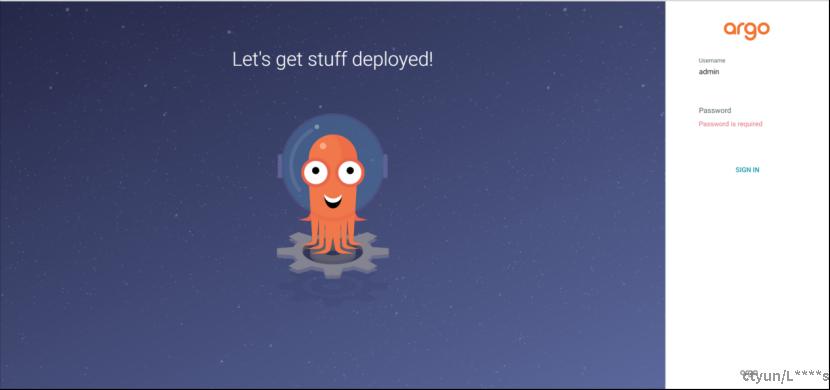
Task: Click the orange argo logo at top
Action: [746, 30]
